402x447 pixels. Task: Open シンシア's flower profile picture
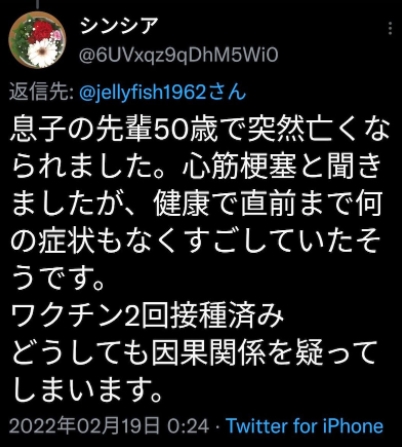coord(37,40)
